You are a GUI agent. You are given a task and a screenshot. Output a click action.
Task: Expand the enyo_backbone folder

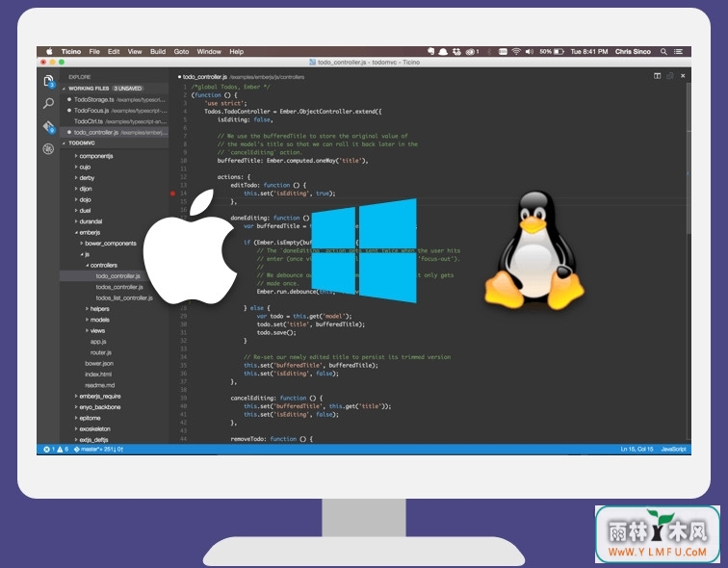coord(76,407)
